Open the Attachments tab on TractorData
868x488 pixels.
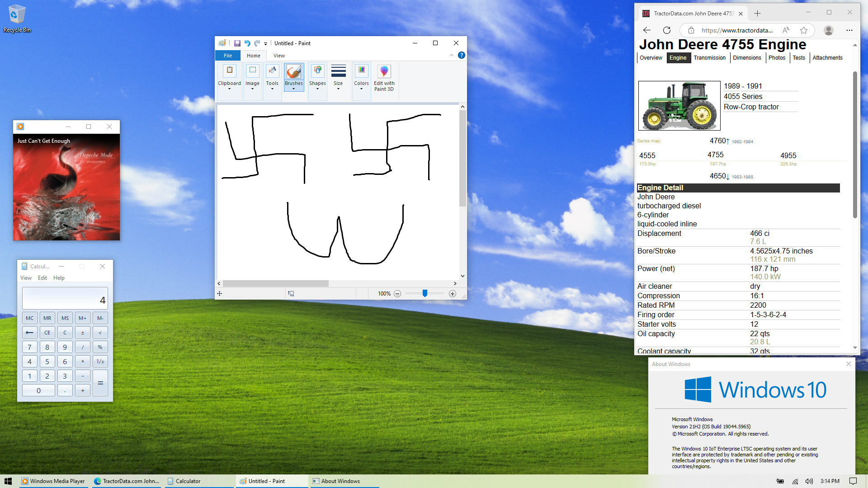[827, 58]
